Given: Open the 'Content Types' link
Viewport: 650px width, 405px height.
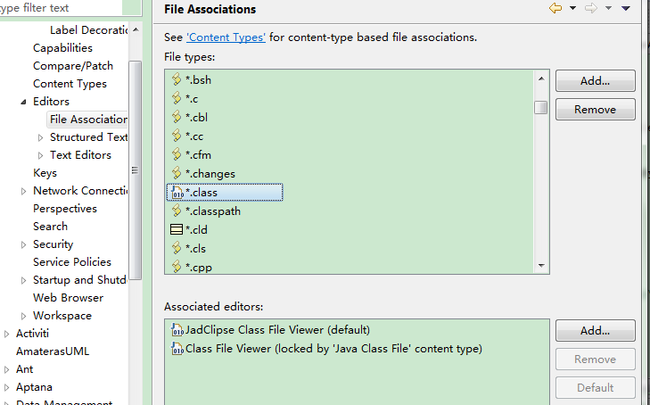Looking at the screenshot, I should [226, 37].
